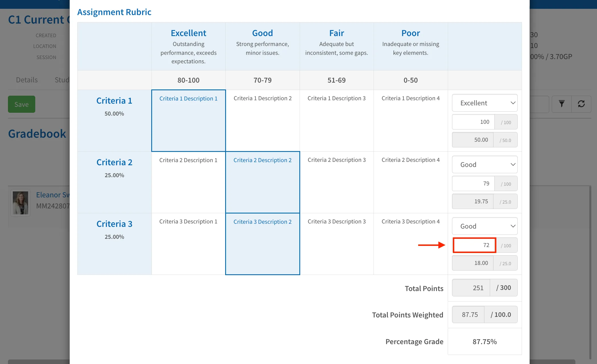Click the Criteria 3 weighted score 18.00
Screen dimensions: 597x364
(473, 263)
